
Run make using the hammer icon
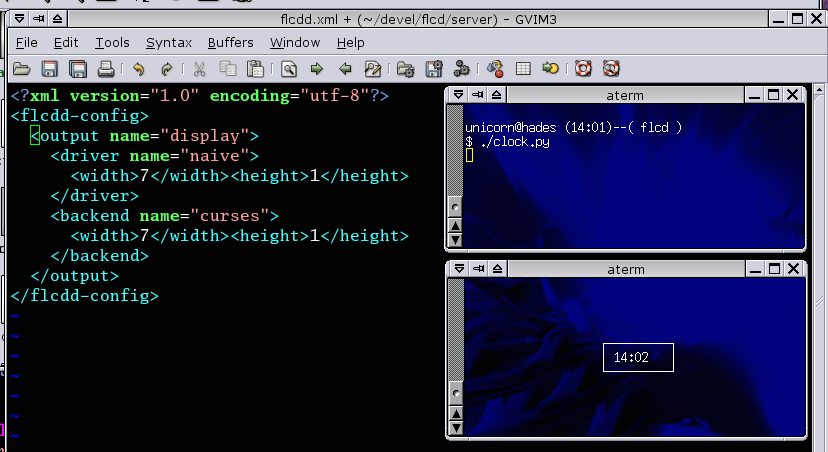(x=493, y=69)
